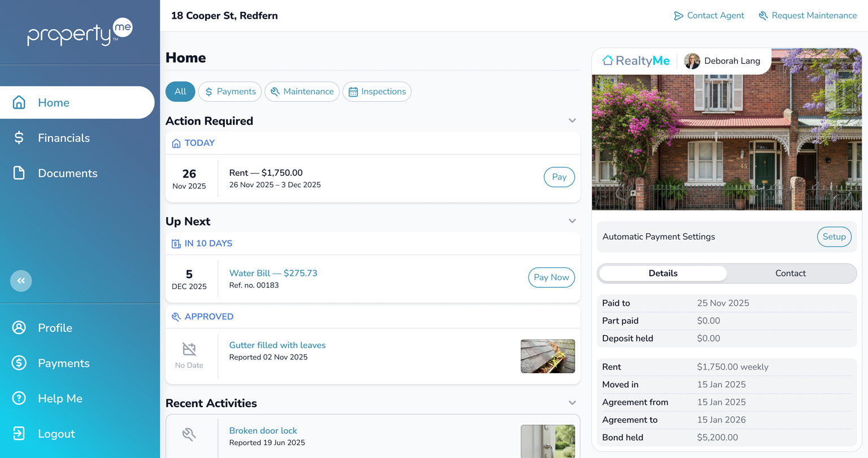Switch to the Contact tab
Screen dimensions: 868x458
point(790,273)
